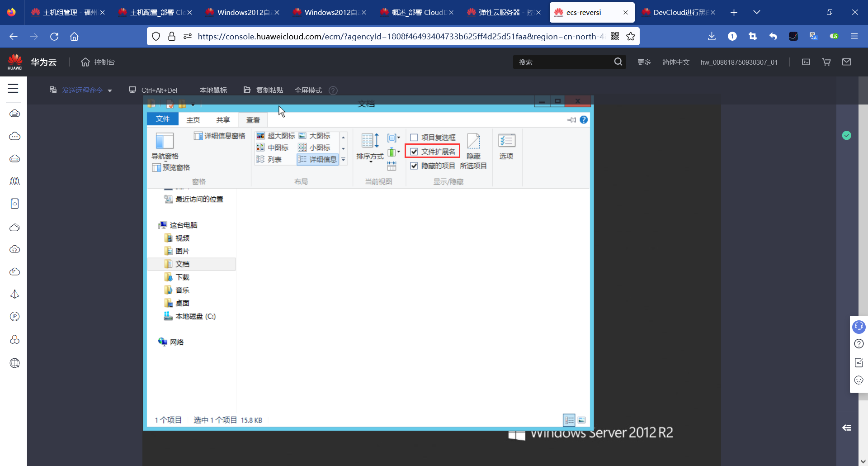This screenshot has width=868, height=466.
Task: Disable the 隐藏的项目 hidden items checkbox
Action: coord(414,166)
